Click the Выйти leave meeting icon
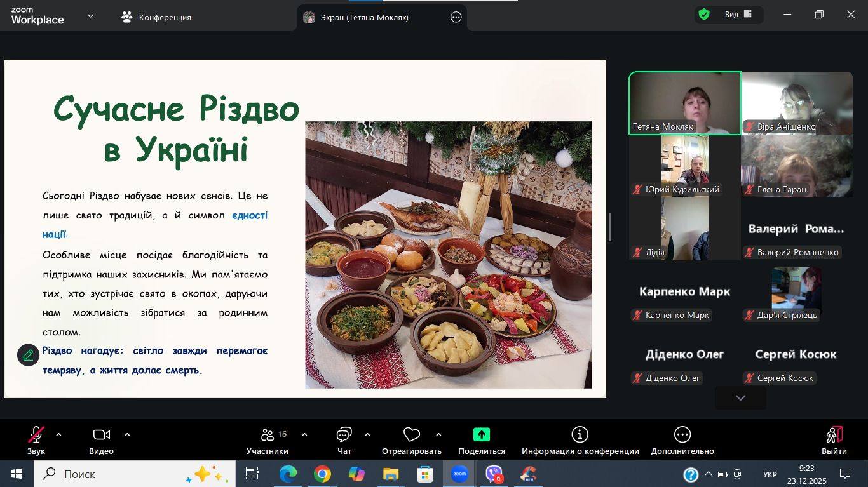Screen dimensions: 868x487 point(834,434)
